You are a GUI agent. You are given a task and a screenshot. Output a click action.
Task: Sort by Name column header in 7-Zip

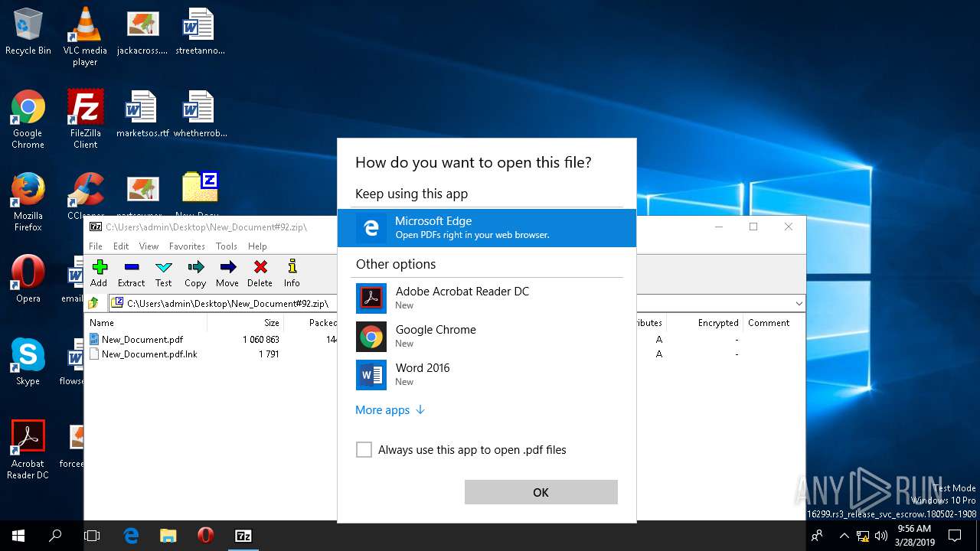tap(145, 323)
